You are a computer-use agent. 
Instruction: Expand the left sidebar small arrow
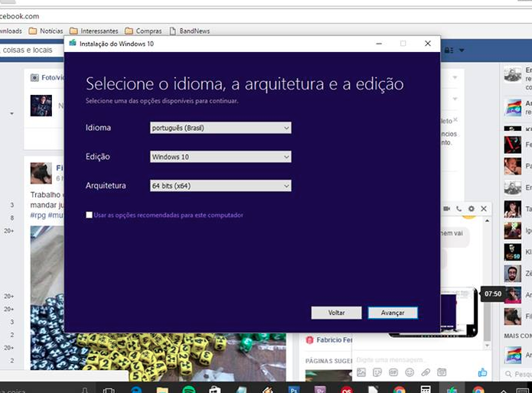(x=12, y=113)
